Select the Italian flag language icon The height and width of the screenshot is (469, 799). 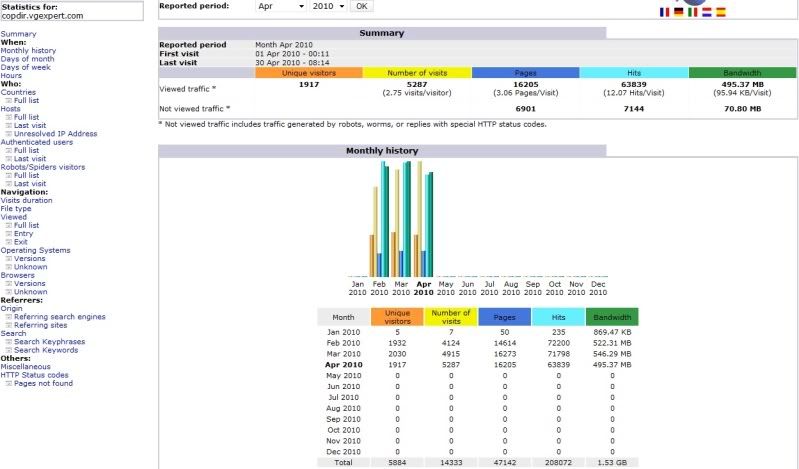coord(692,12)
